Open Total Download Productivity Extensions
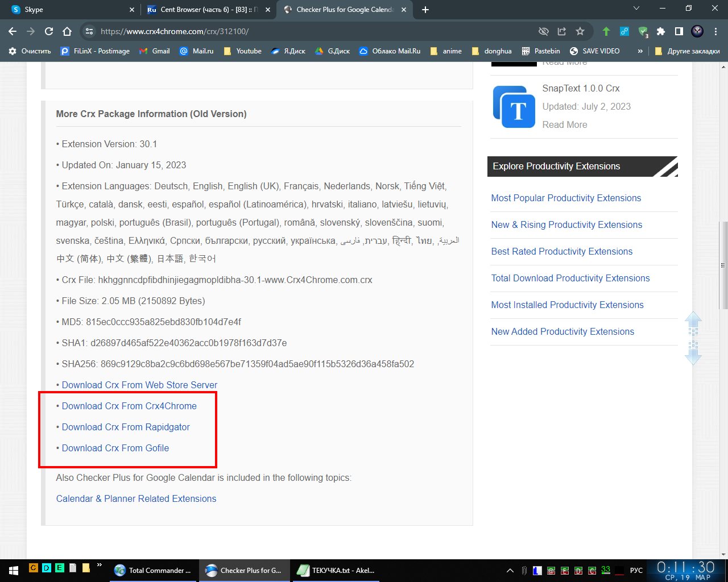This screenshot has width=728, height=582. tap(570, 278)
